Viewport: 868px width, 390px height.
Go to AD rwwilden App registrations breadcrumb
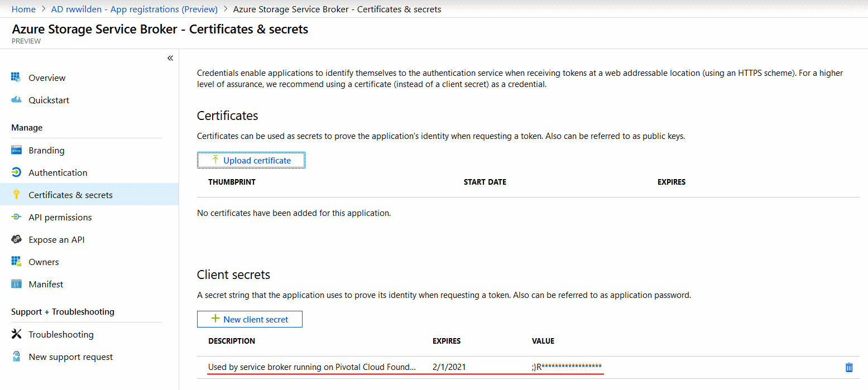tap(134, 9)
